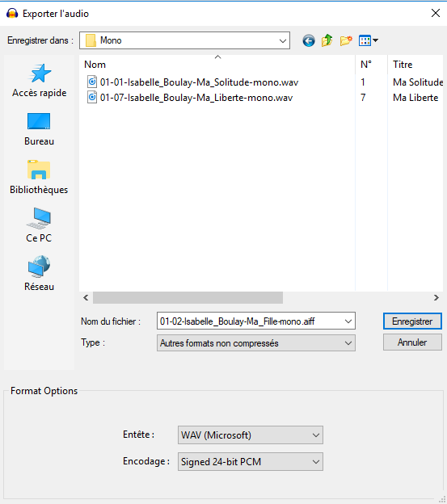Click the track number cell '1'
The image size is (447, 504).
pyautogui.click(x=363, y=82)
